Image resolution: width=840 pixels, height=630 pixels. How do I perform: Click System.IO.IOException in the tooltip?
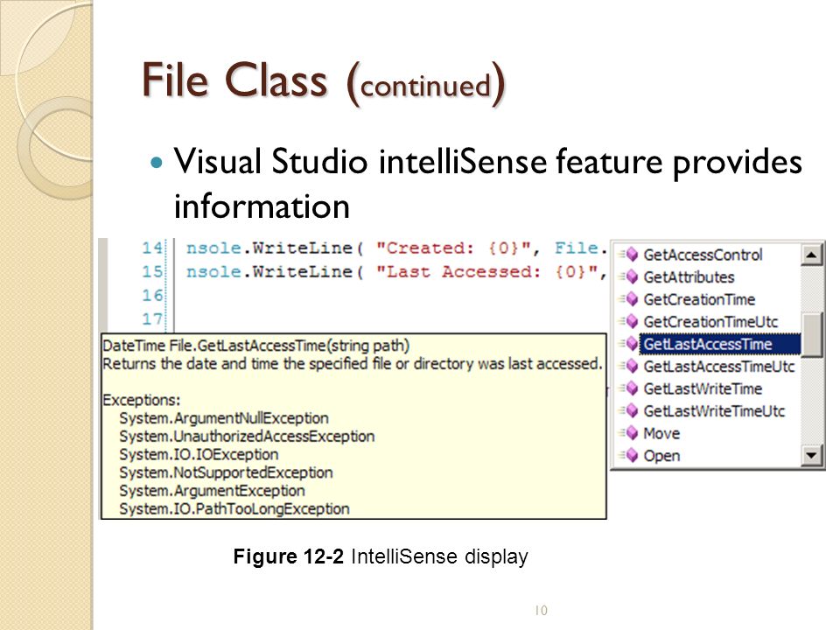pyautogui.click(x=199, y=455)
